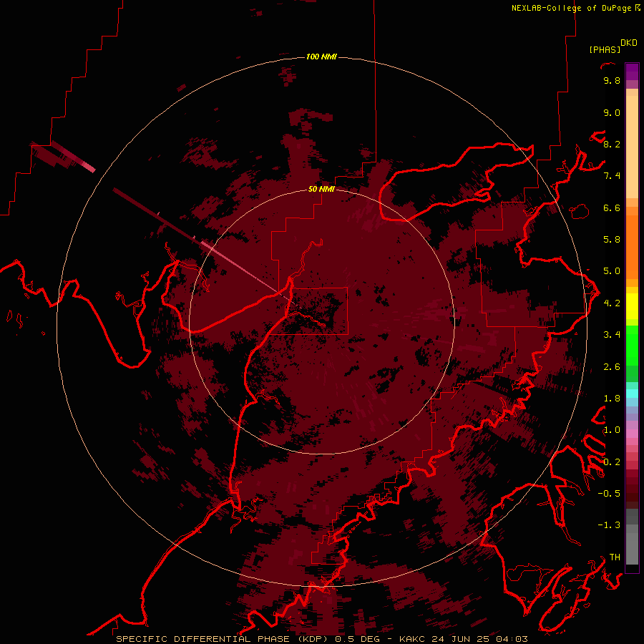Click the bright green swatch in the color bar

(x=632, y=346)
